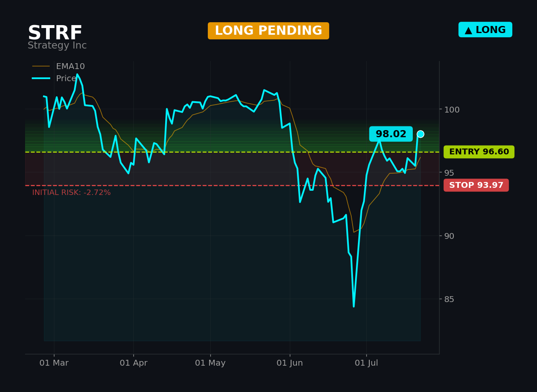This screenshot has width=537, height=392.
Task: Click the white current price marker dot
Action: 420,134
